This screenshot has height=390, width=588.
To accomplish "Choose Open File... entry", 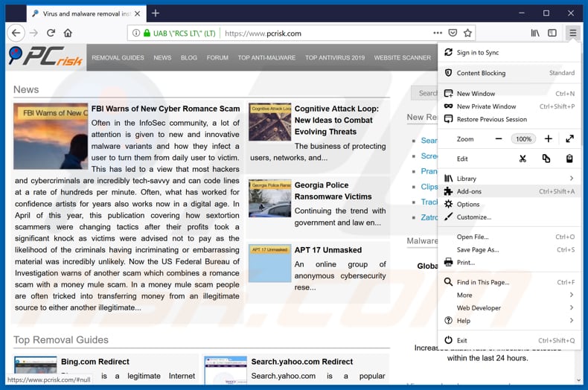I will (x=509, y=237).
